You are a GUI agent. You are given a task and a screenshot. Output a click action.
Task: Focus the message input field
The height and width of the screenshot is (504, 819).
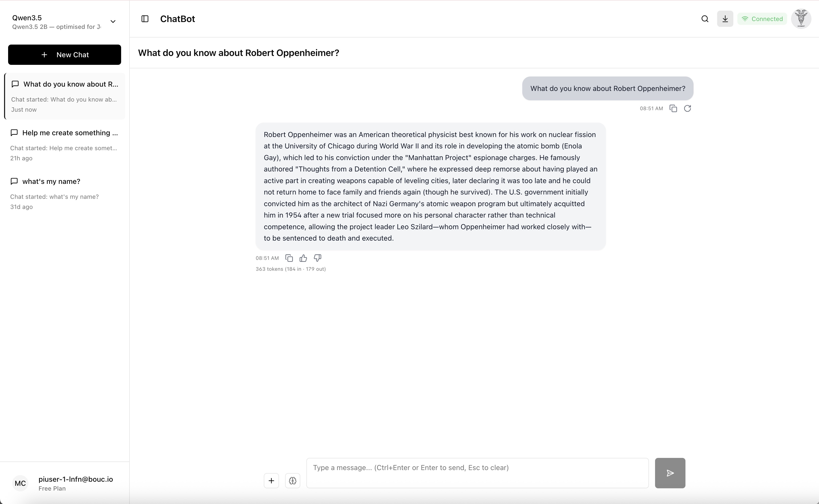pos(477,473)
